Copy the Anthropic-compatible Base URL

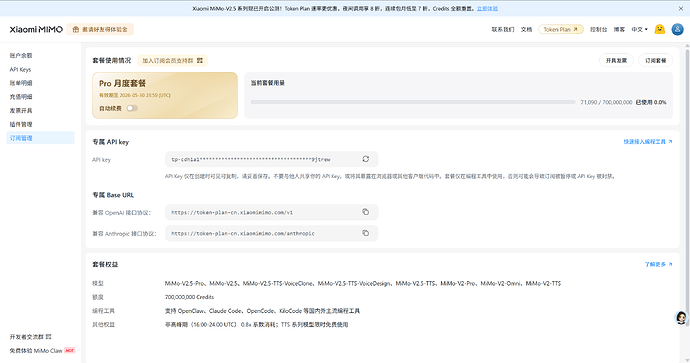(366, 233)
